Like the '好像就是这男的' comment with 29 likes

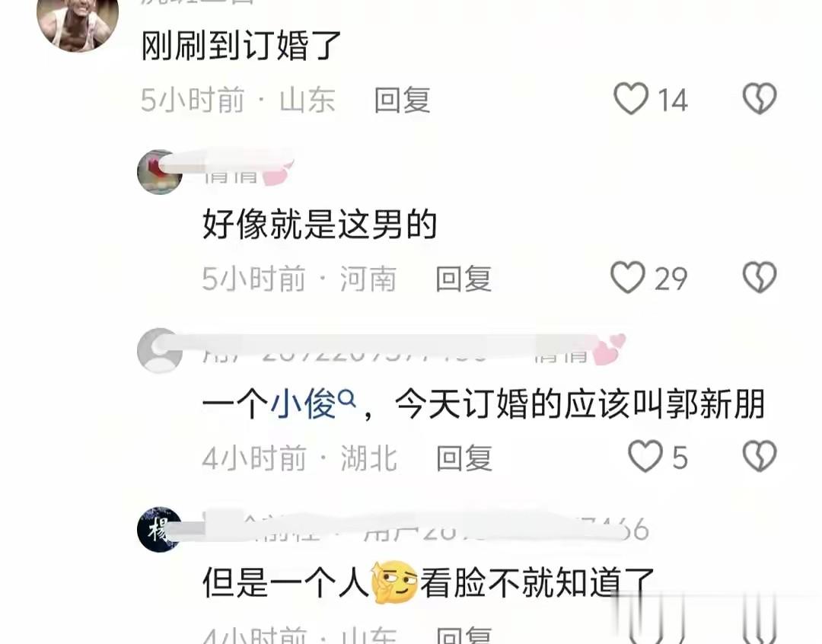[x=627, y=277]
